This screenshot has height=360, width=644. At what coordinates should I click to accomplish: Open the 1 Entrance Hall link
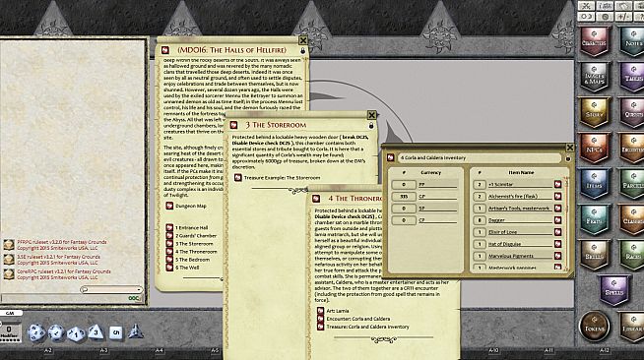pos(191,227)
